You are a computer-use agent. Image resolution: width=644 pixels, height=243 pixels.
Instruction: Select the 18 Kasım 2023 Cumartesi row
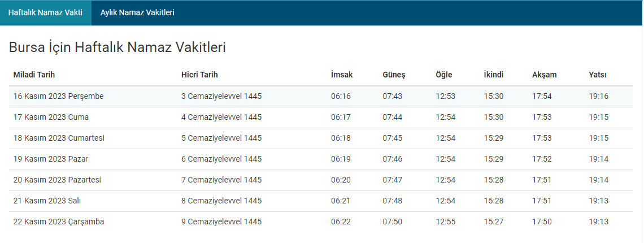pos(59,138)
